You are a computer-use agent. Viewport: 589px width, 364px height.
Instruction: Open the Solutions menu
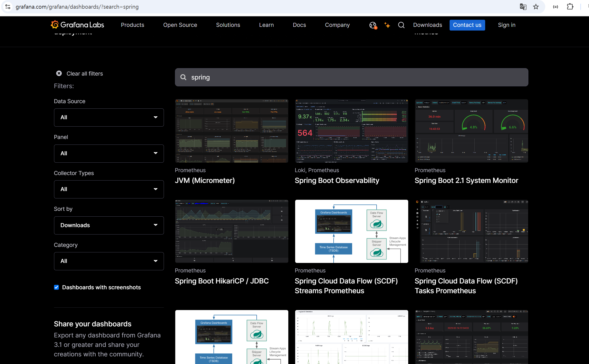coord(228,25)
